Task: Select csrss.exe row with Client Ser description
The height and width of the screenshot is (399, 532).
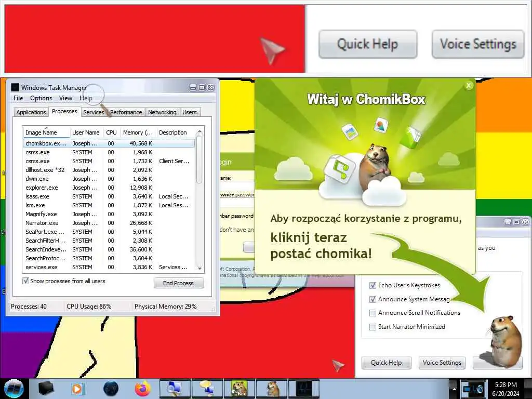Action: coord(109,161)
